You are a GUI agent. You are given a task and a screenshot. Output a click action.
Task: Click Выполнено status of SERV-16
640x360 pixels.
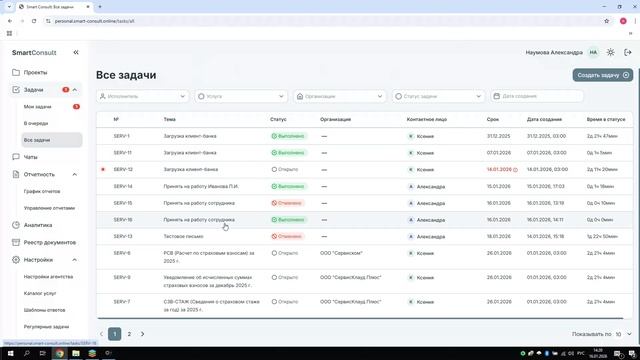pos(289,220)
